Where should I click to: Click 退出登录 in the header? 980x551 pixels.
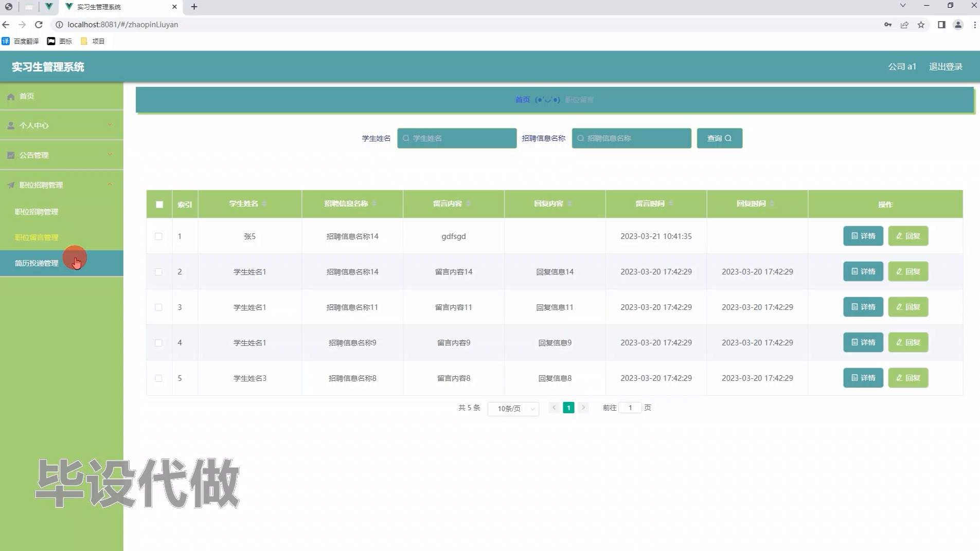coord(946,67)
